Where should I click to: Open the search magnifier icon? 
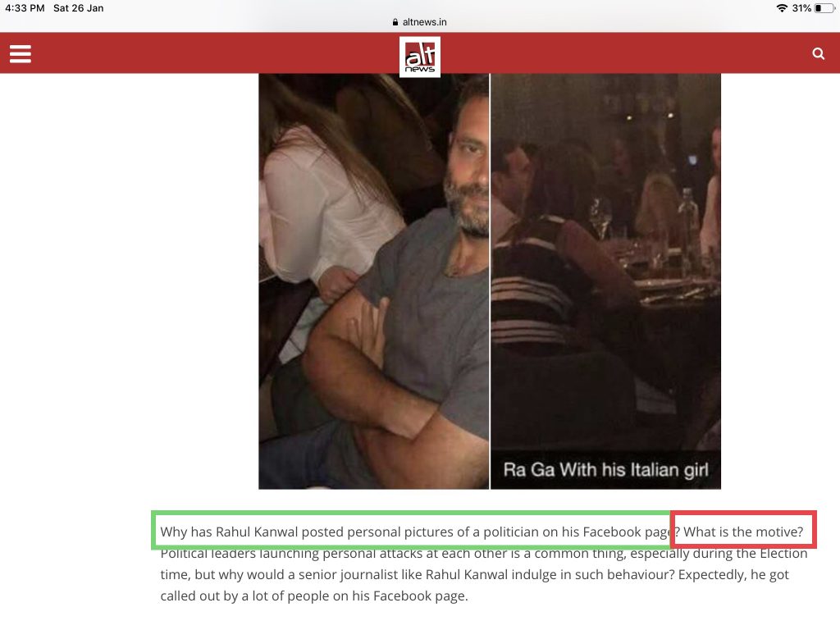click(818, 53)
